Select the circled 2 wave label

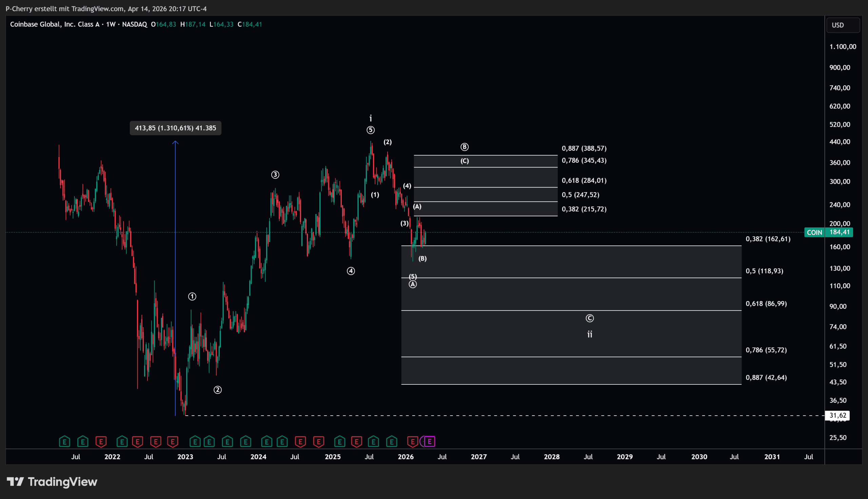(x=218, y=390)
